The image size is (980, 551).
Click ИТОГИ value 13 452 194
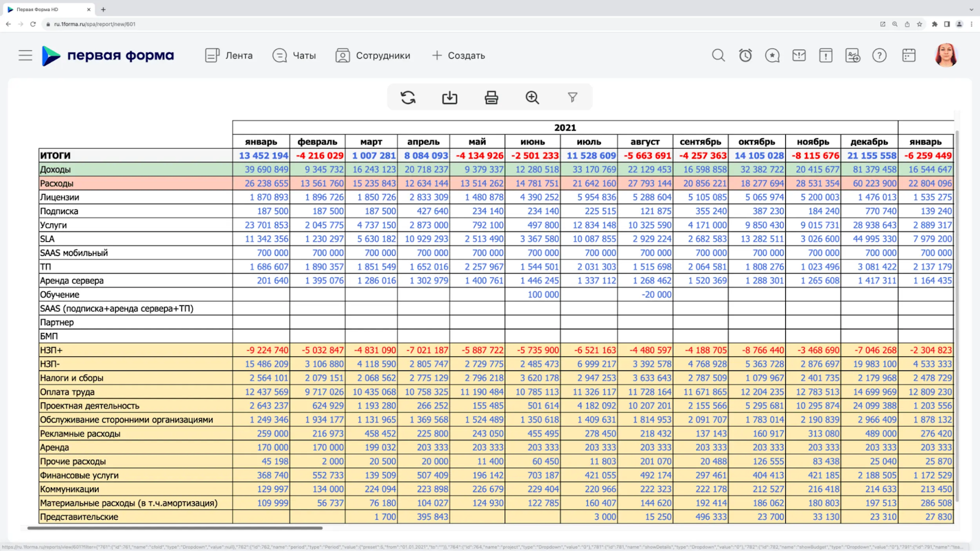(263, 156)
